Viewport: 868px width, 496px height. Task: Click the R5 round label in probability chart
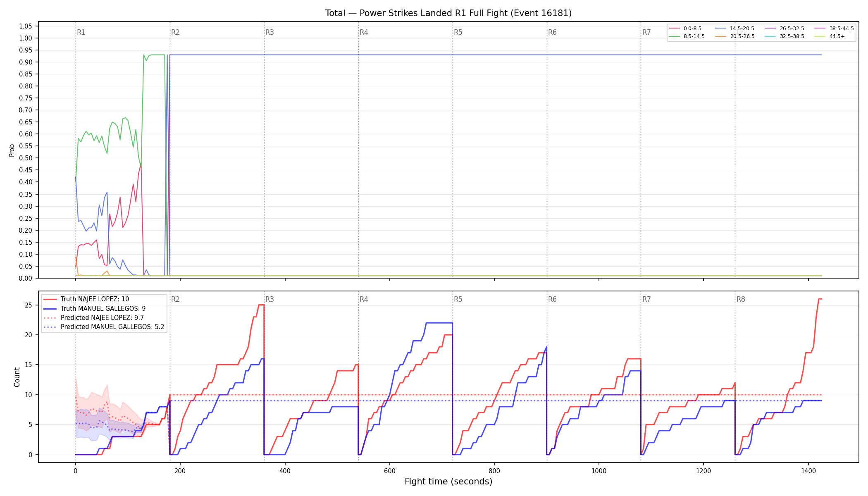coord(458,32)
